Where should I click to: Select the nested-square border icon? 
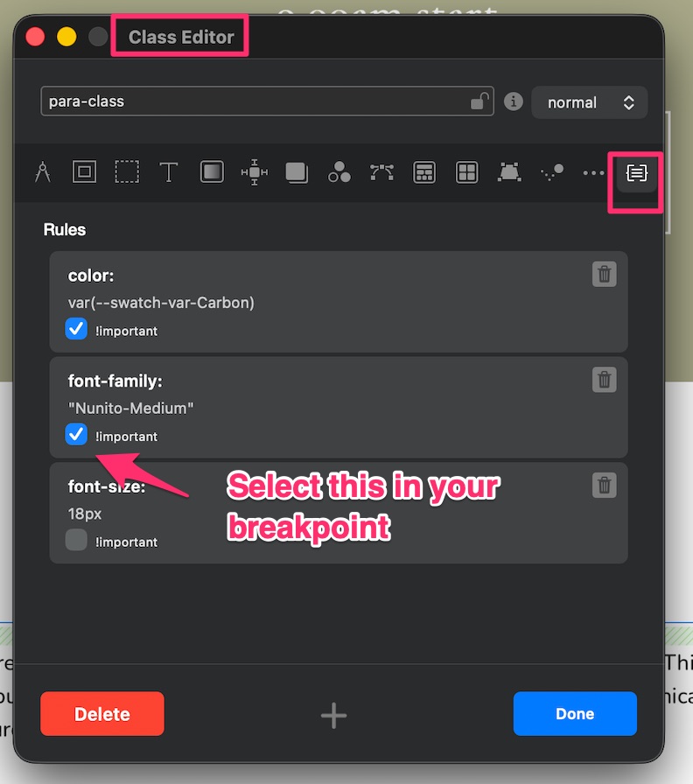point(84,172)
